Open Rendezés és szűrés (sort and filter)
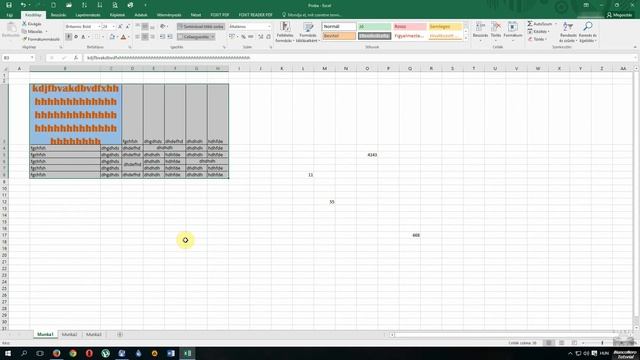Viewport: 640px width, 360px height. [568, 32]
